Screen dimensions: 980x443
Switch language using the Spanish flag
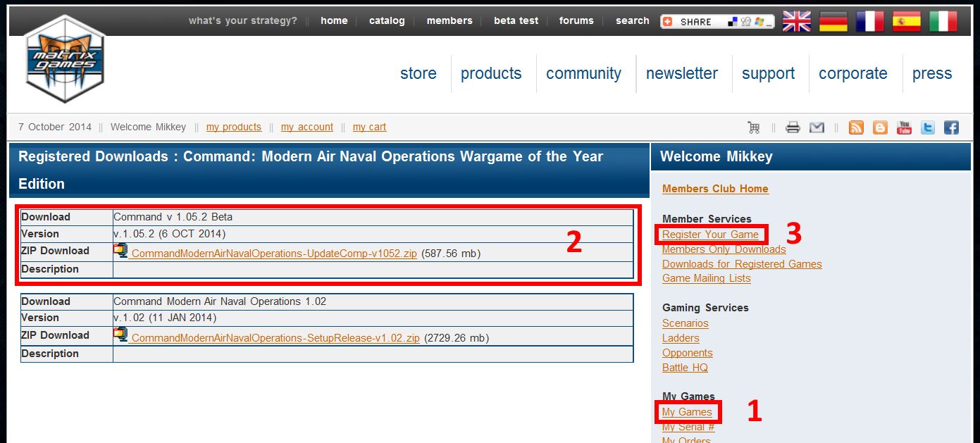click(x=907, y=21)
